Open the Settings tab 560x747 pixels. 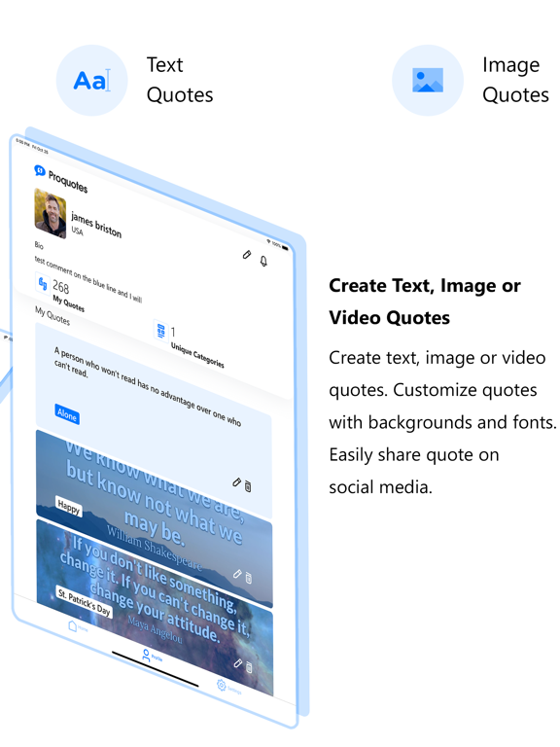[228, 687]
